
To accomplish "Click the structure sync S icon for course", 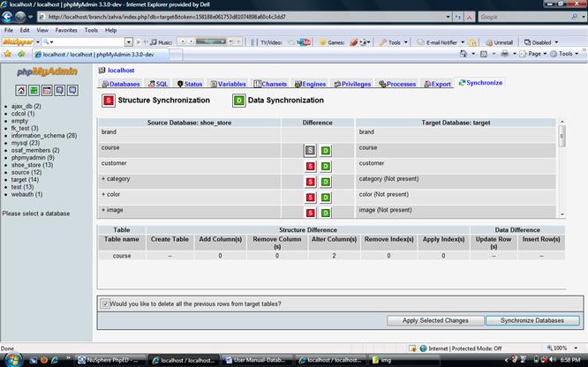I will coord(310,151).
